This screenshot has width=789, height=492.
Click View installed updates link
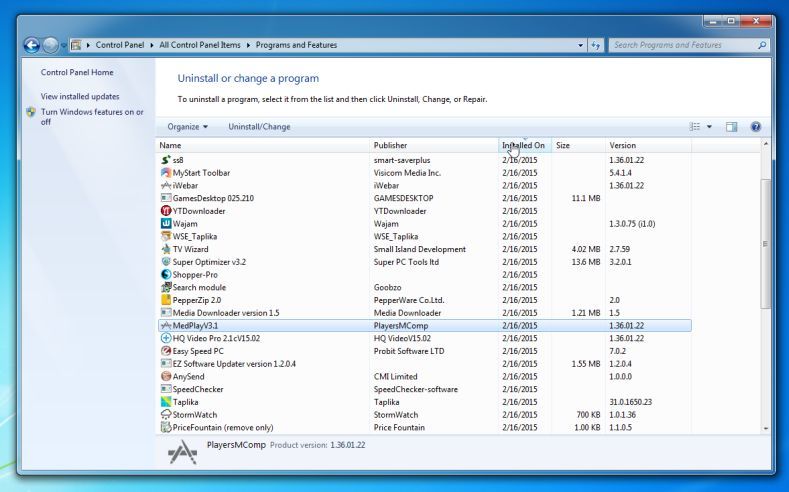80,97
